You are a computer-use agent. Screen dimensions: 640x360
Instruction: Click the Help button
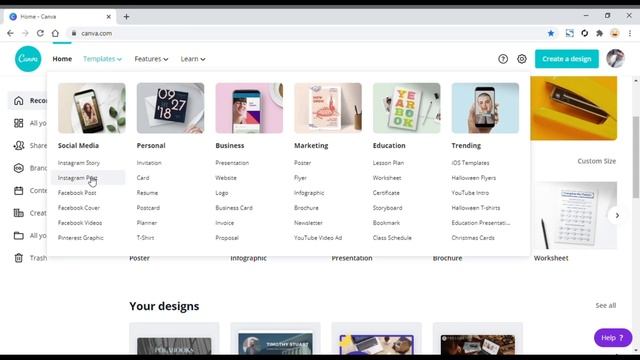[x=613, y=338]
